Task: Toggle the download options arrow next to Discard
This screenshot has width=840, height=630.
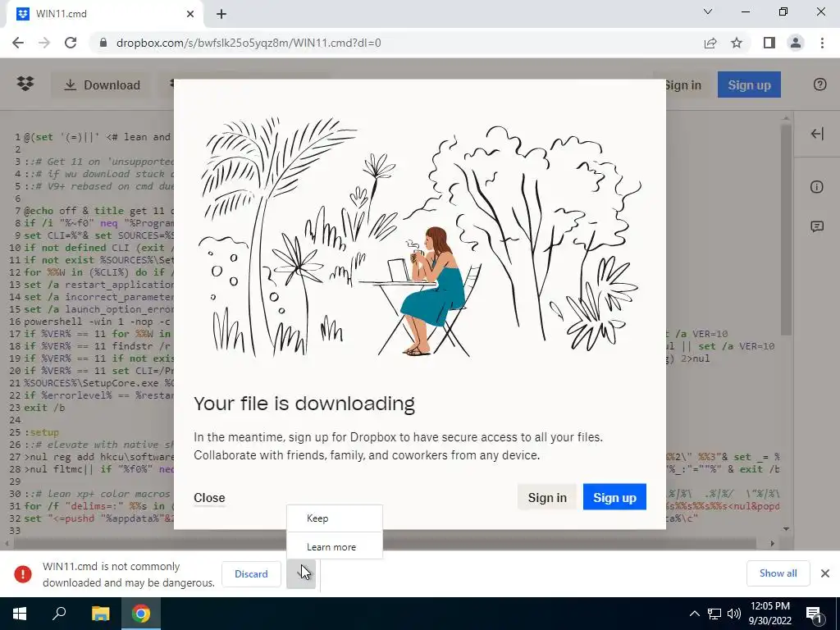Action: (301, 573)
